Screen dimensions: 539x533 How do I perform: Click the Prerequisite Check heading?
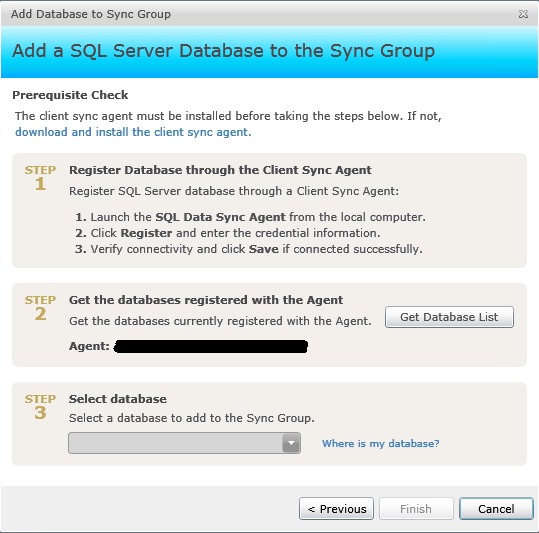(70, 95)
